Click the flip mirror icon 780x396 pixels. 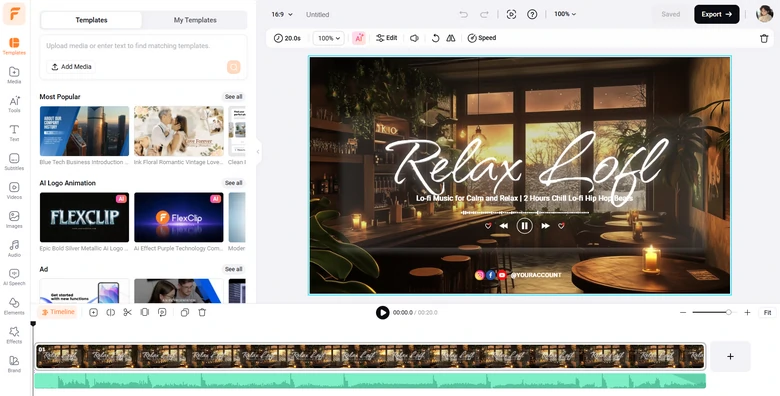click(x=451, y=38)
